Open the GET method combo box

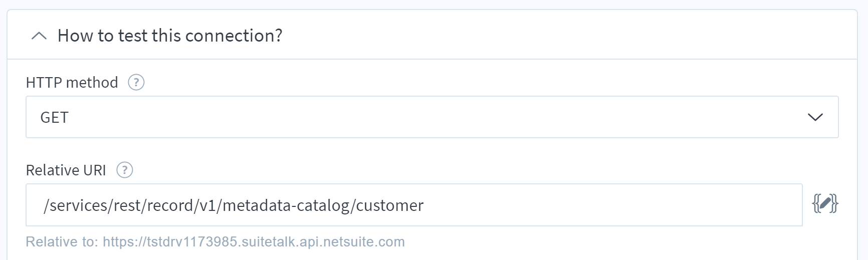(x=432, y=117)
